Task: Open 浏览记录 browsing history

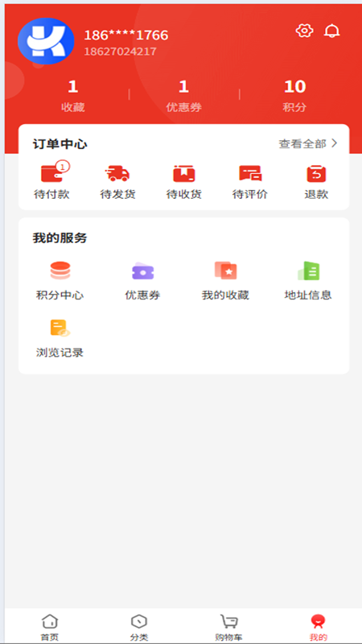Action: point(60,338)
